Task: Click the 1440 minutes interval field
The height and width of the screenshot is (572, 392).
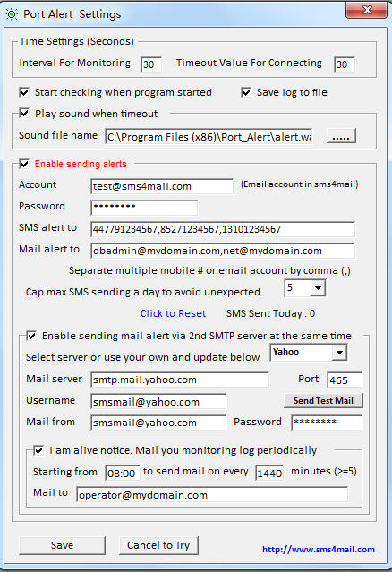Action: [x=269, y=474]
